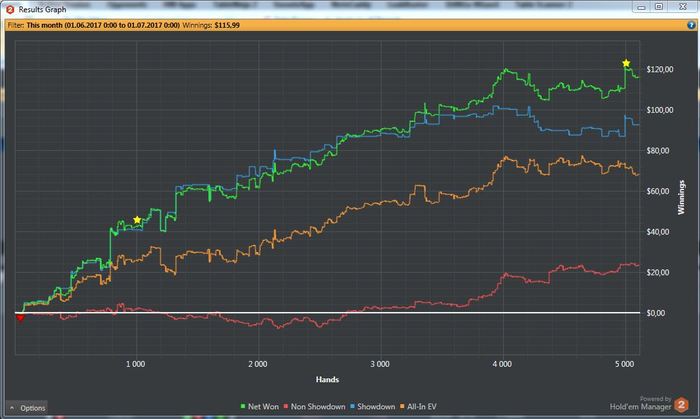
Task: Click the red Non Showdown color square
Action: tap(286, 407)
